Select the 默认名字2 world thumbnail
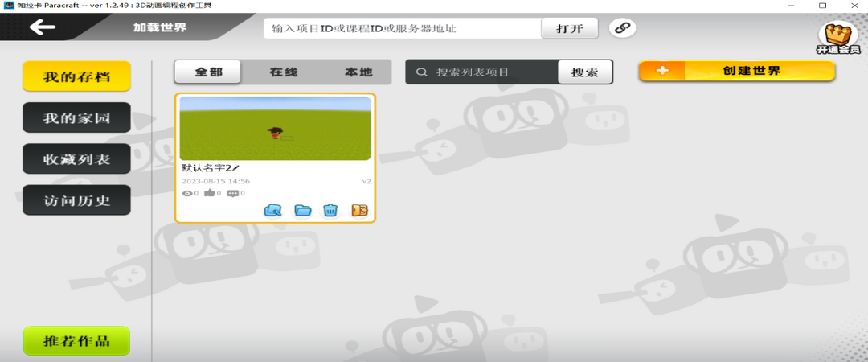868x362 pixels. [x=275, y=129]
